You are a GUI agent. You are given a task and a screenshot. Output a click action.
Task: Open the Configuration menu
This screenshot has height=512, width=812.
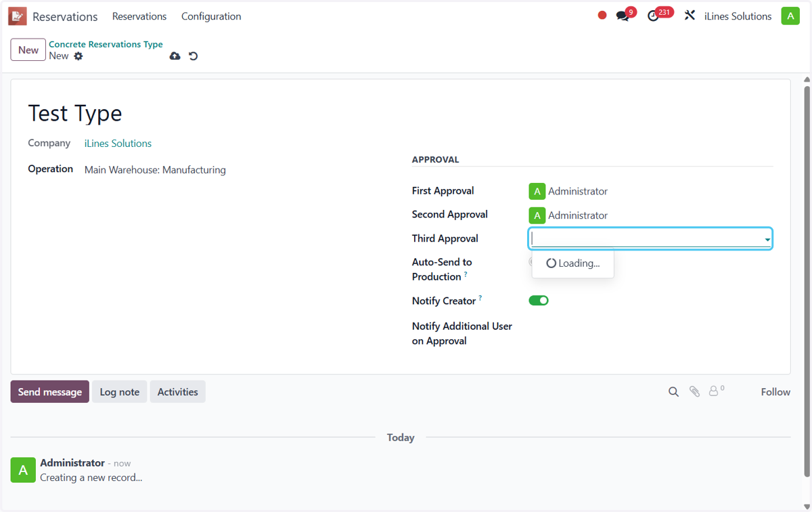click(211, 16)
